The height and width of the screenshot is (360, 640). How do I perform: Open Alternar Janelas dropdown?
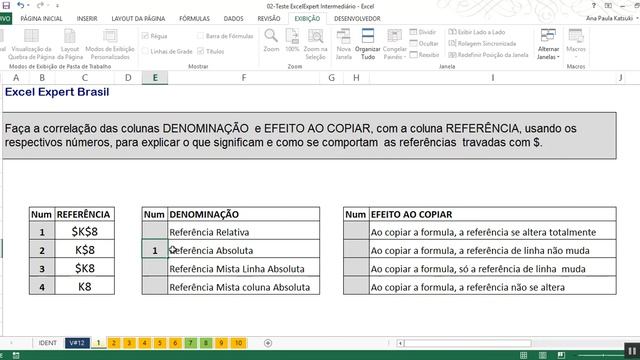(x=548, y=44)
